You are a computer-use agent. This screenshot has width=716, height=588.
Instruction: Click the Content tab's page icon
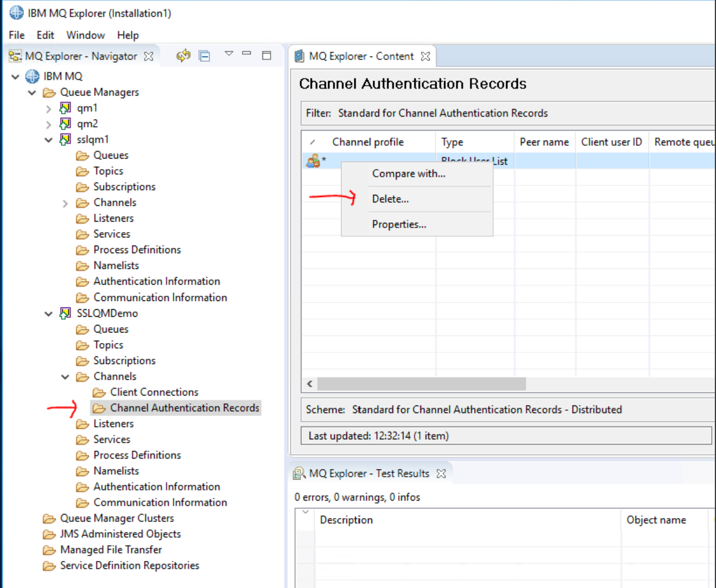click(300, 57)
